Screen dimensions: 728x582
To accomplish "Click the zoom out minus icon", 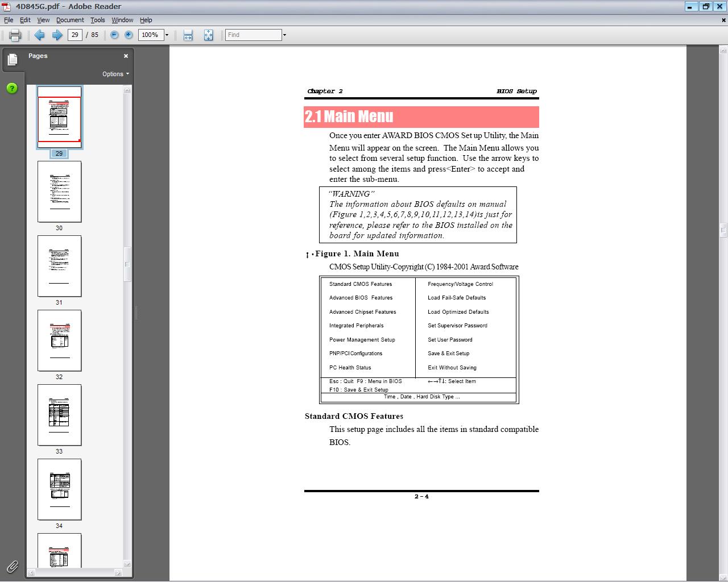I will point(114,35).
